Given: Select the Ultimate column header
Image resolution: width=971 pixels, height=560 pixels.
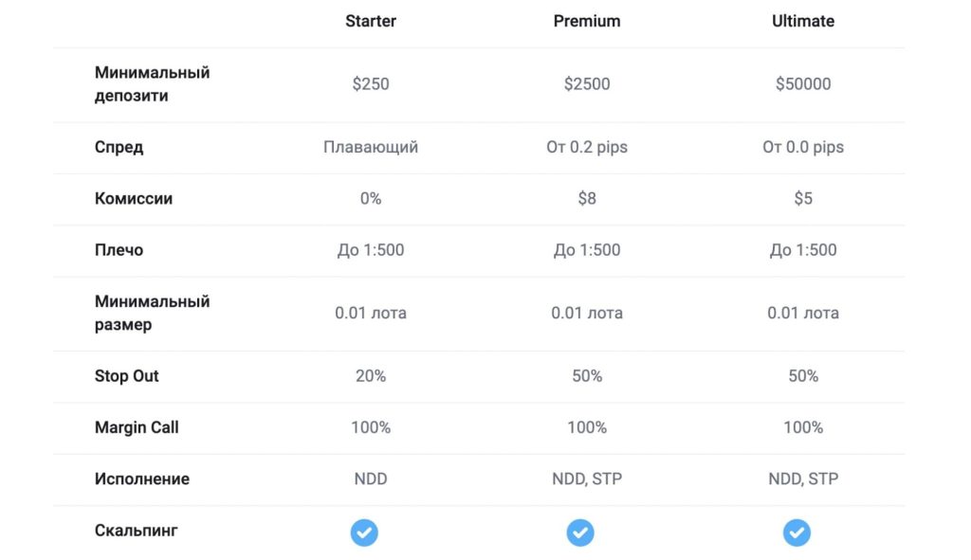Looking at the screenshot, I should pyautogui.click(x=802, y=21).
